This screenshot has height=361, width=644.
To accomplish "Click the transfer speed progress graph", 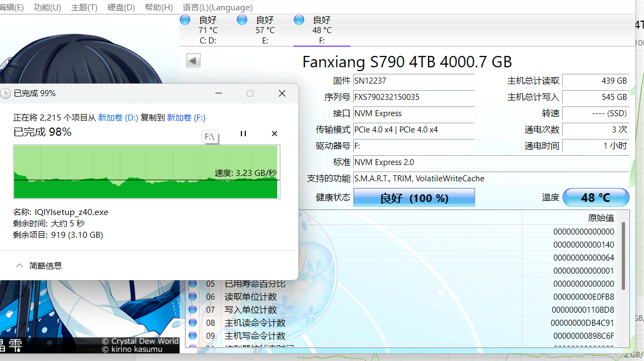I will click(x=146, y=172).
